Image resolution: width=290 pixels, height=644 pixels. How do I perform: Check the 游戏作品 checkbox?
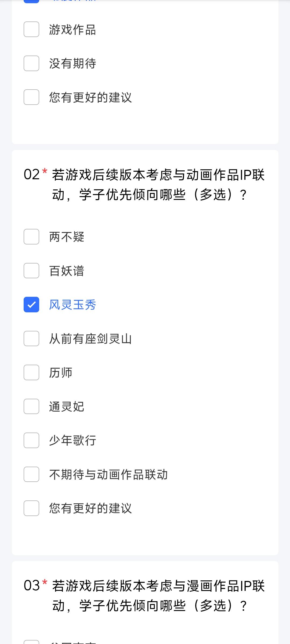pyautogui.click(x=31, y=29)
